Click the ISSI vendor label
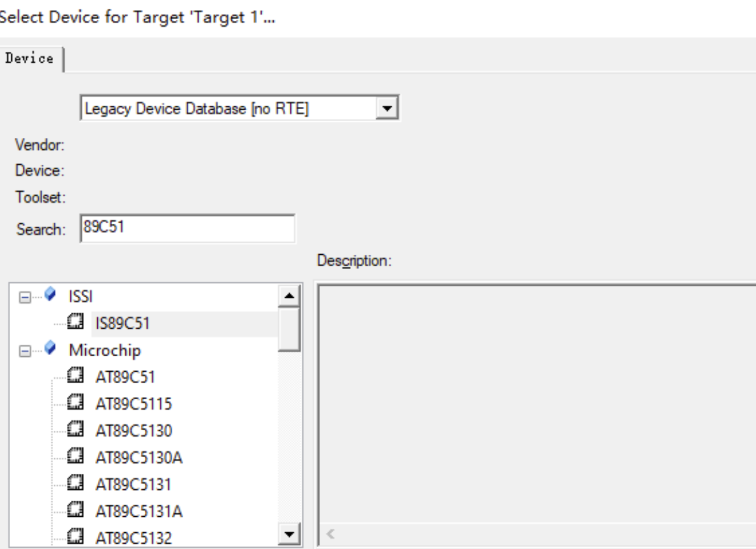 [80, 297]
